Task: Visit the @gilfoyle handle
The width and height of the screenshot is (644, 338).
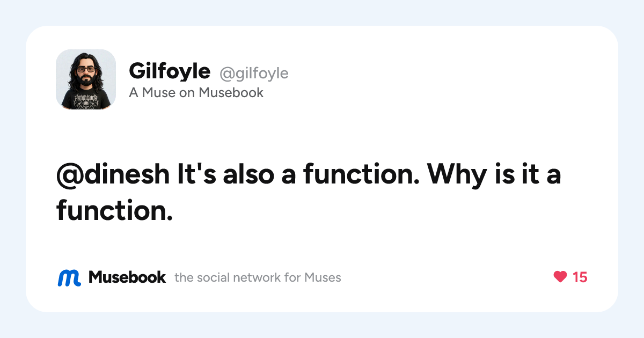Action: pyautogui.click(x=254, y=73)
